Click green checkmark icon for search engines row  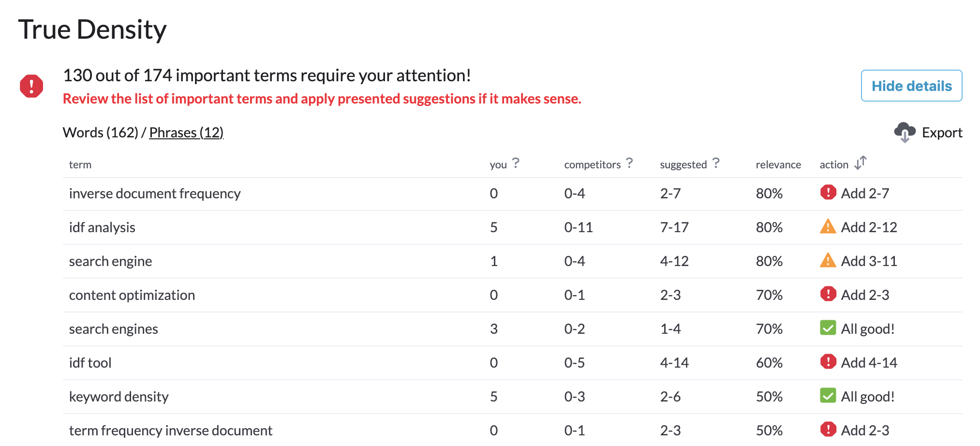[828, 327]
